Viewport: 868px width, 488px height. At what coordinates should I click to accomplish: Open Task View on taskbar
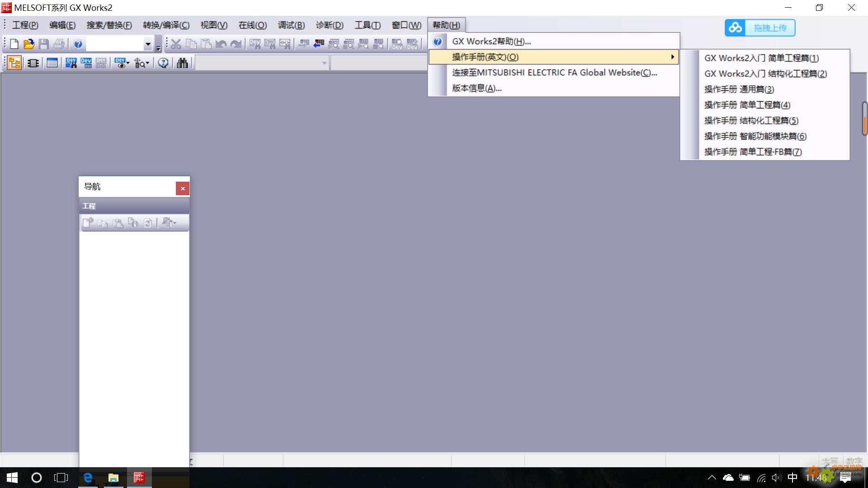(x=61, y=478)
